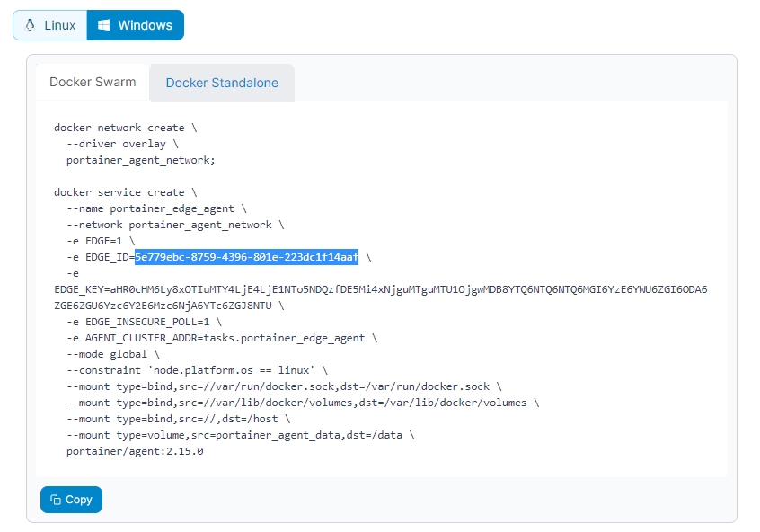Click the Linux penguin icon
The width and height of the screenshot is (760, 532).
point(31,25)
